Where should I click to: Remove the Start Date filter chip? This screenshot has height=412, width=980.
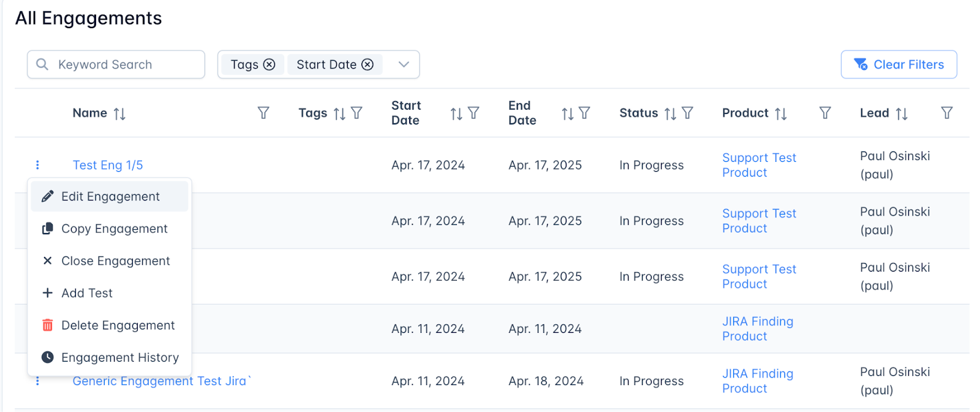tap(367, 64)
